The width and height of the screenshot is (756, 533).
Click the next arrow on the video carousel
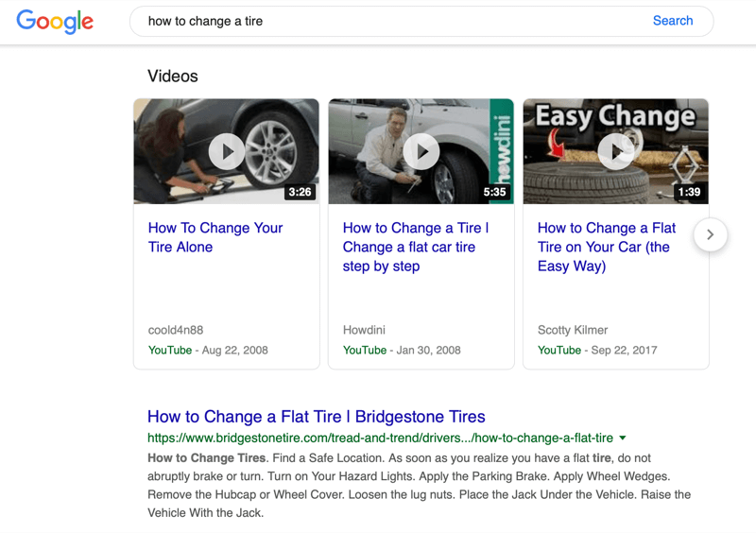pos(711,235)
